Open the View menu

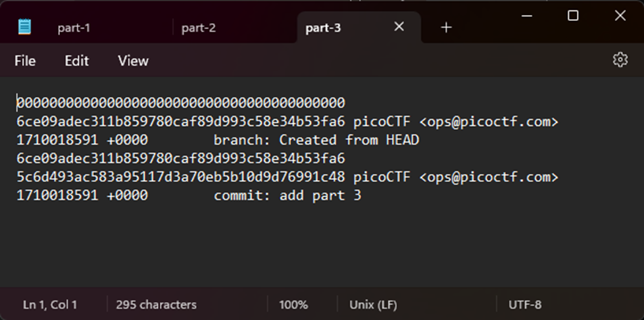pos(133,60)
